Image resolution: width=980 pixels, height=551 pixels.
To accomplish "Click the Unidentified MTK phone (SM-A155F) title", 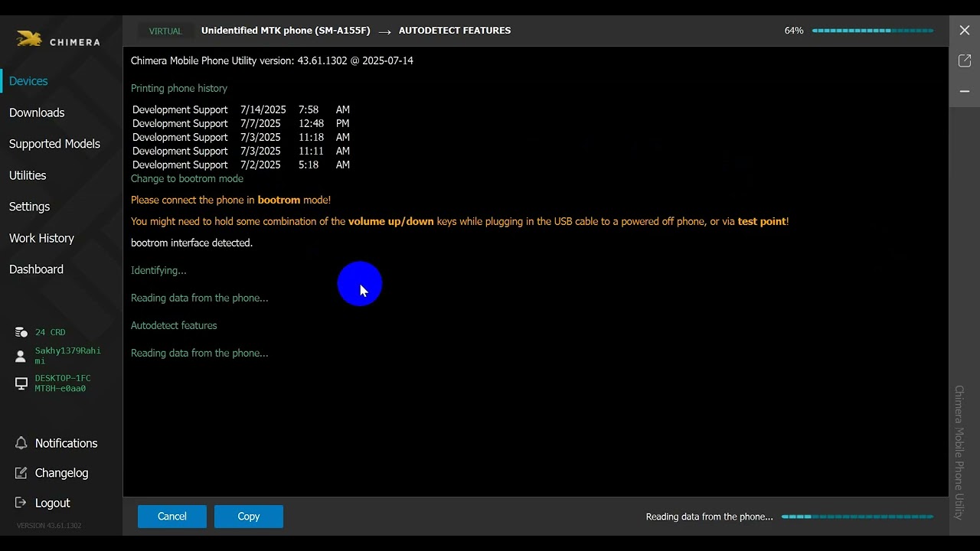I will pyautogui.click(x=286, y=31).
